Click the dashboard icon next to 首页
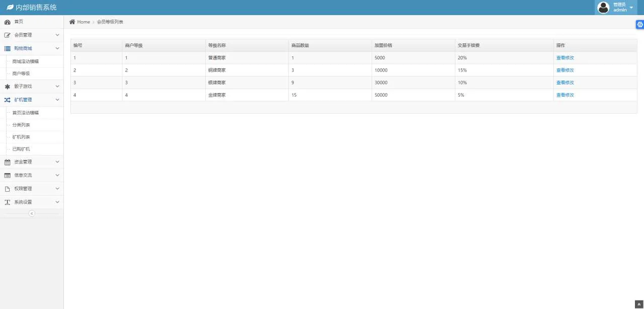 click(x=7, y=22)
